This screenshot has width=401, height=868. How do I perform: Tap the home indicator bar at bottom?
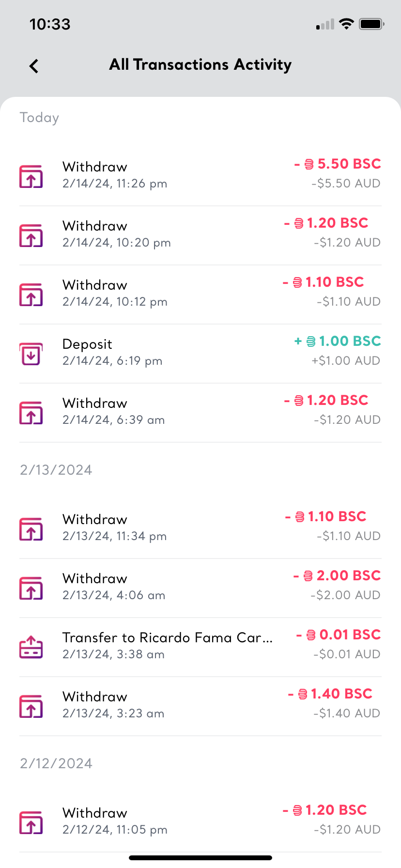200,858
